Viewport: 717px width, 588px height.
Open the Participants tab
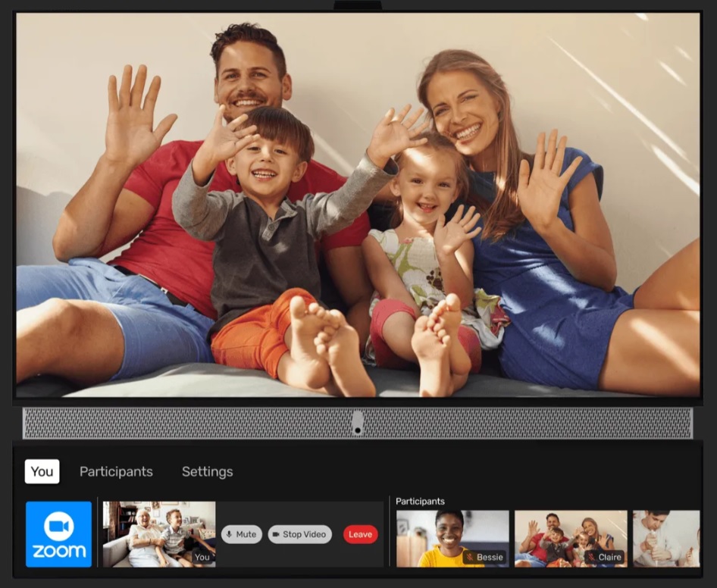coord(116,471)
